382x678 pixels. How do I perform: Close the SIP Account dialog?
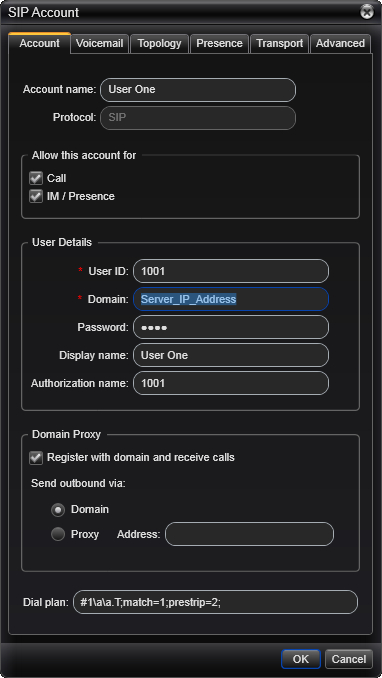coord(367,12)
